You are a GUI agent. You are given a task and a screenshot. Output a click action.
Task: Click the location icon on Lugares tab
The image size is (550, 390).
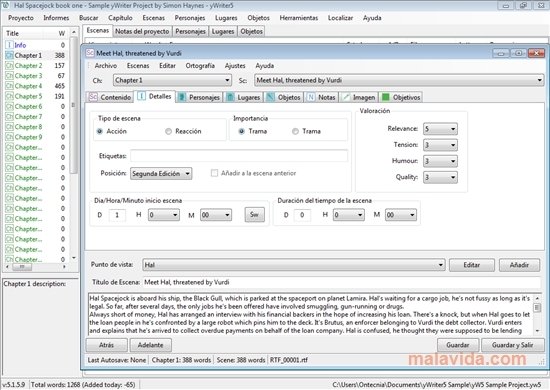tap(230, 97)
